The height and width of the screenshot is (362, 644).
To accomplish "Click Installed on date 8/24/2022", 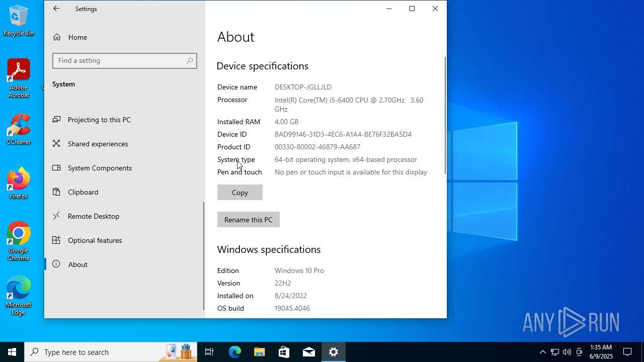I will 291,296.
